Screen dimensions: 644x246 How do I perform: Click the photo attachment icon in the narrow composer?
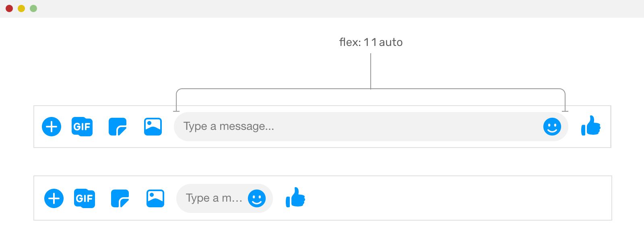155,198
